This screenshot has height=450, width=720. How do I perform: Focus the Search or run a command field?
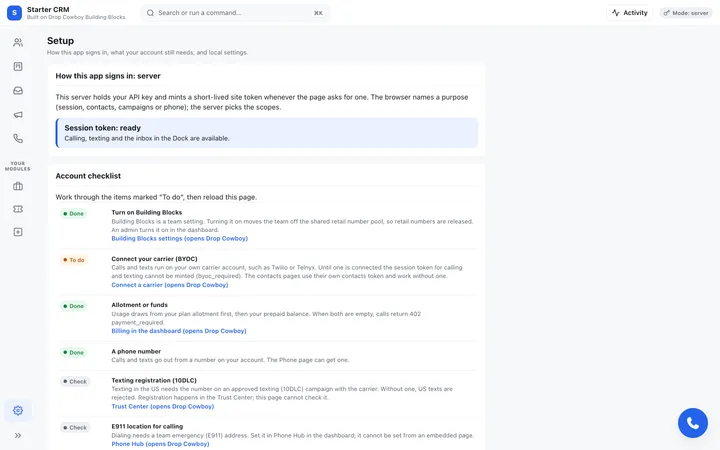click(235, 13)
